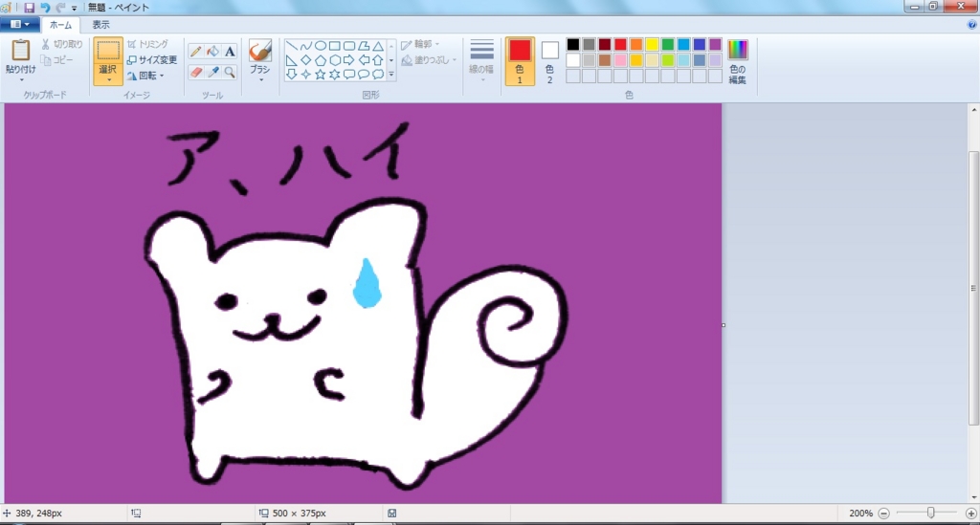Pick the black color swatch
Image resolution: width=980 pixels, height=525 pixels.
[573, 44]
